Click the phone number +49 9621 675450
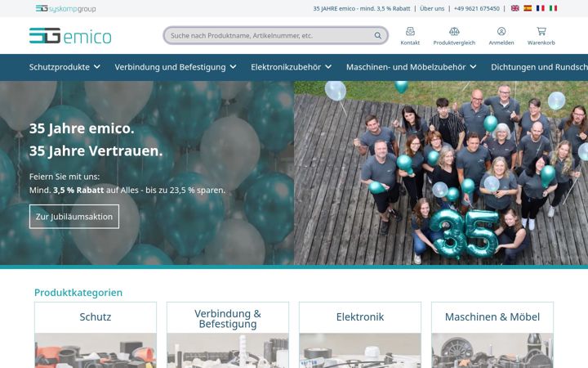588x368 pixels. coord(477,8)
